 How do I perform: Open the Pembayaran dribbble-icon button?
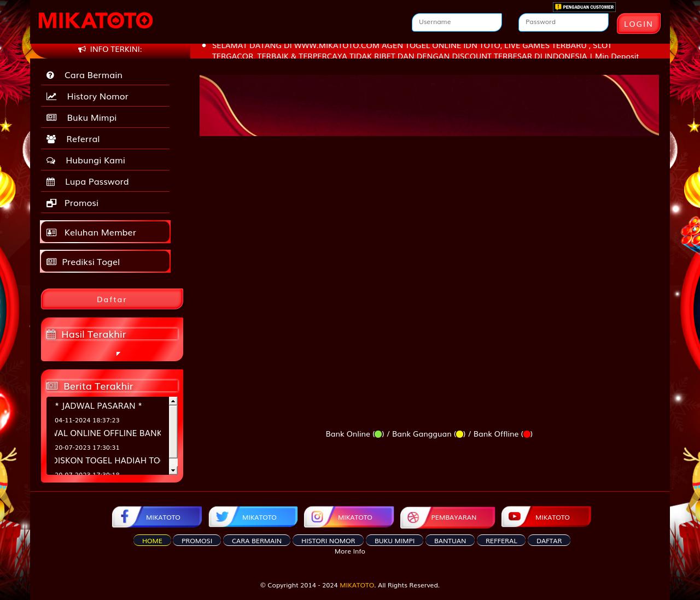[447, 517]
